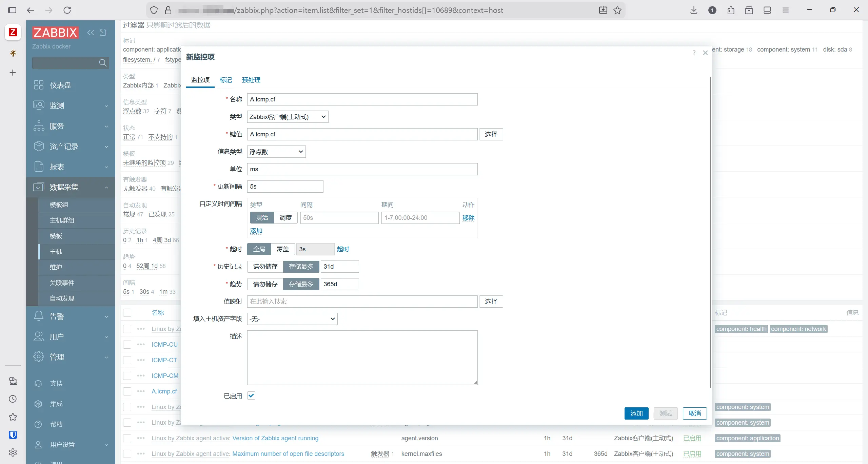The width and height of the screenshot is (868, 464).
Task: Switch to the 预处理 tab
Action: [x=251, y=80]
